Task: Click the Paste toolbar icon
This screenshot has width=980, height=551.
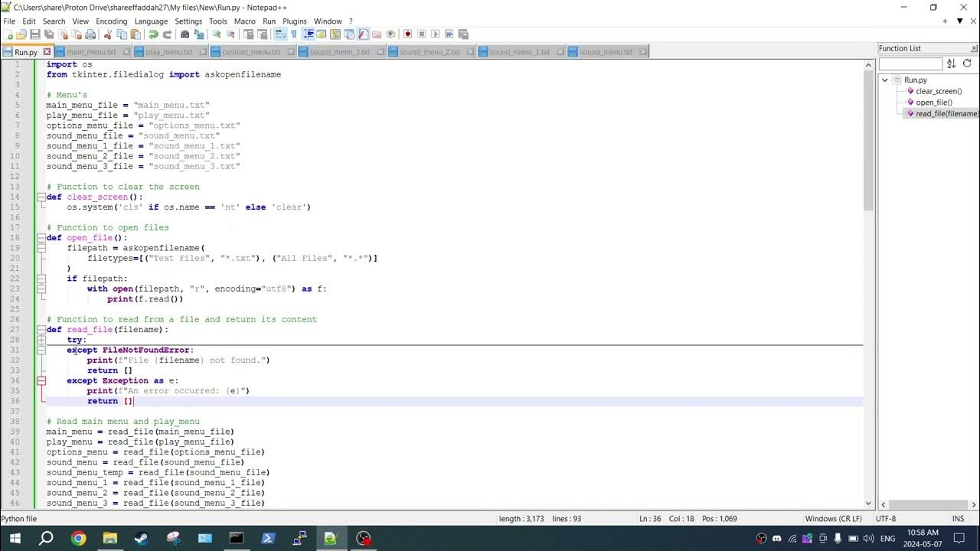Action: (x=136, y=34)
